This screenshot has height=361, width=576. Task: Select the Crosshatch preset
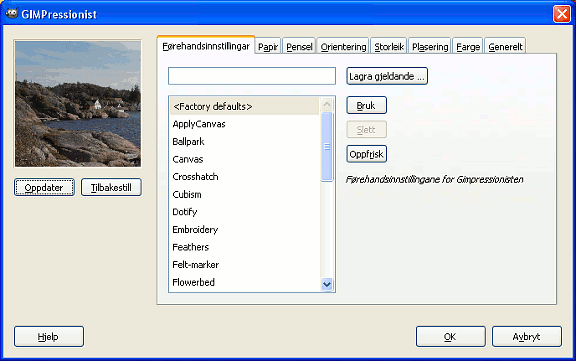pyautogui.click(x=244, y=177)
